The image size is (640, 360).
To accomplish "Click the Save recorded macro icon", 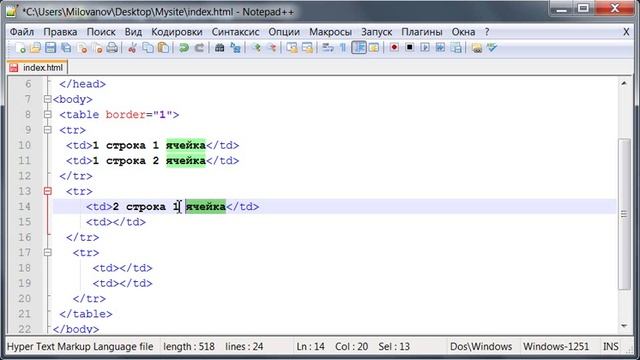I will coord(456,48).
